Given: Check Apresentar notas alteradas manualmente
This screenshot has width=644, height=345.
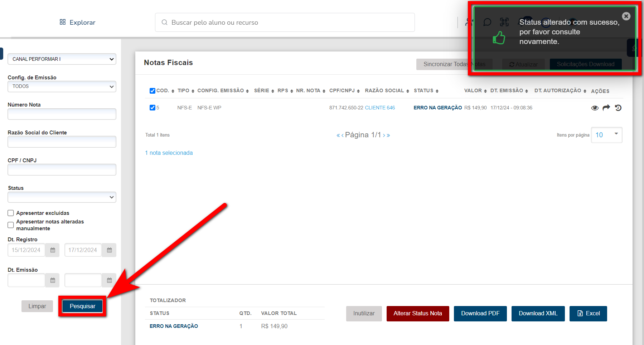Looking at the screenshot, I should (11, 225).
